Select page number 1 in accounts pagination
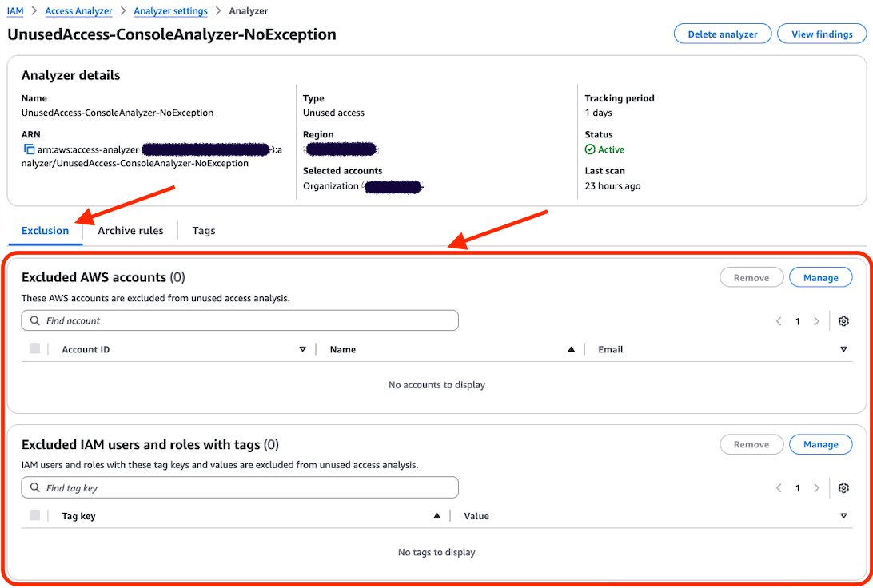Image resolution: width=873 pixels, height=588 pixels. tap(797, 320)
